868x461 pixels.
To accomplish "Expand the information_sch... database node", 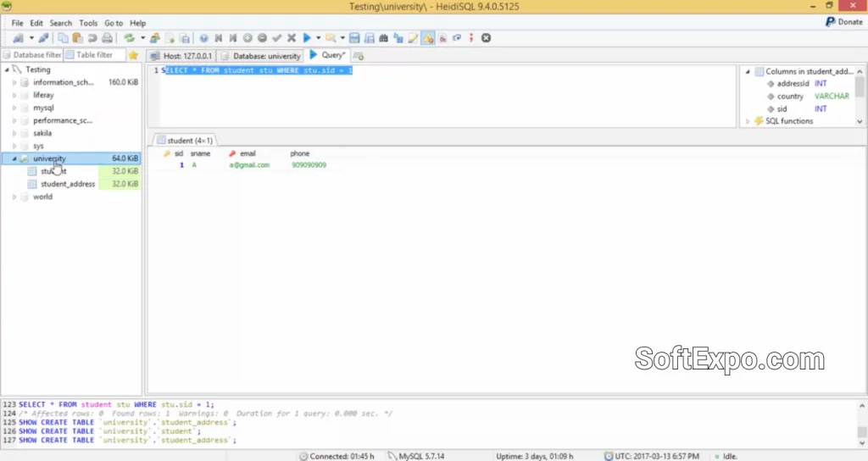I will (14, 82).
